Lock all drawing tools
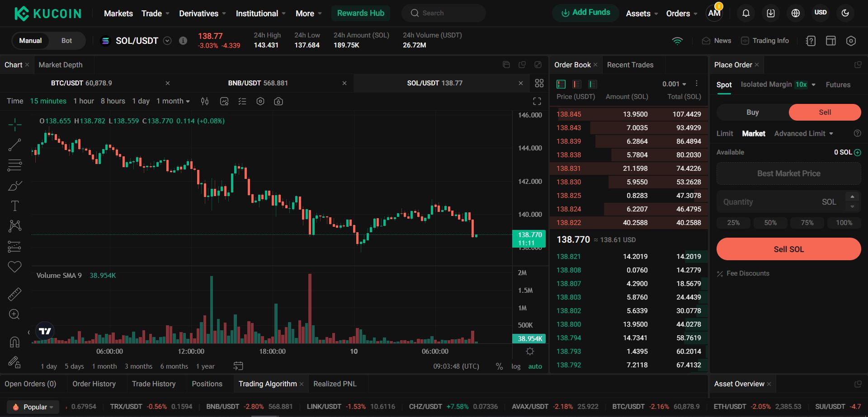Screen dimensions: 868x417 point(14,362)
